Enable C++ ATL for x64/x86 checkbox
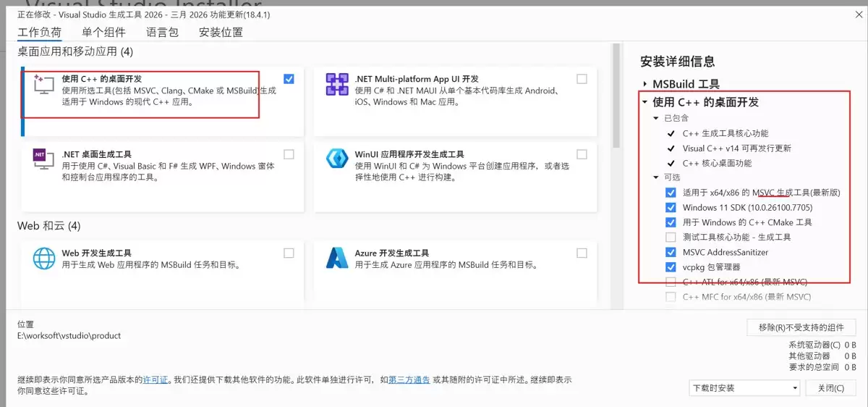 671,282
